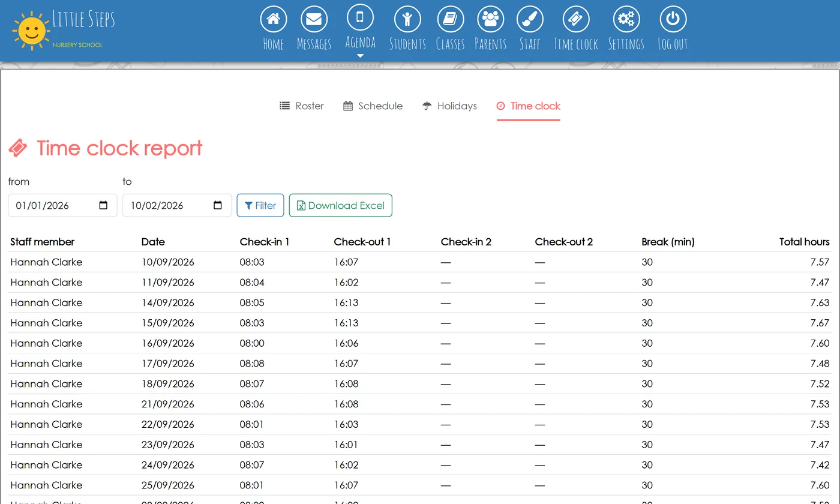
Task: Click check-in time 08:04 on 11/09/2026
Action: tap(252, 283)
